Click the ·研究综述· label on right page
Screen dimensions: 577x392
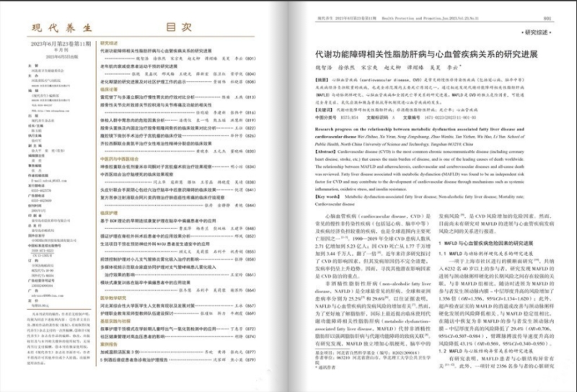(x=539, y=33)
